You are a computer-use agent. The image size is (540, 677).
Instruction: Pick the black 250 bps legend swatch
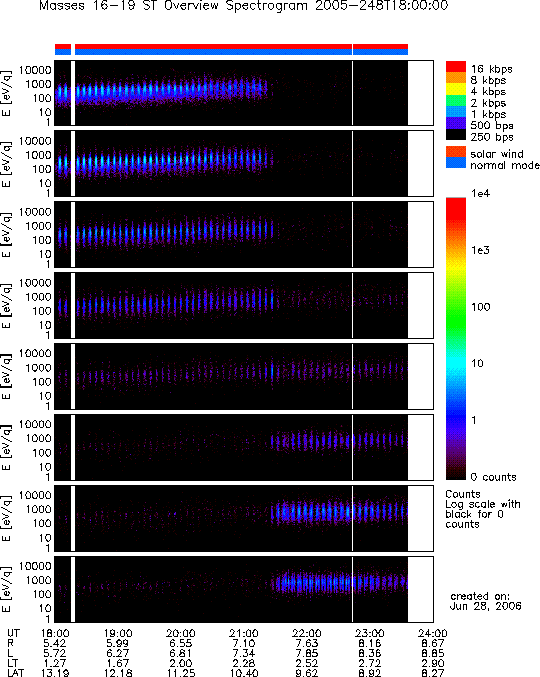pyautogui.click(x=456, y=135)
